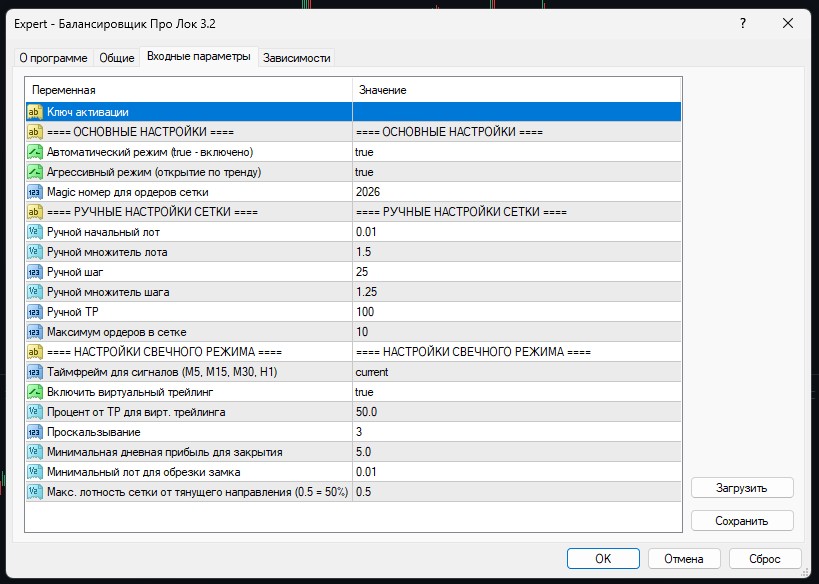Select the Ключ активации row label
Viewport: 819px width, 584px height.
pos(88,112)
